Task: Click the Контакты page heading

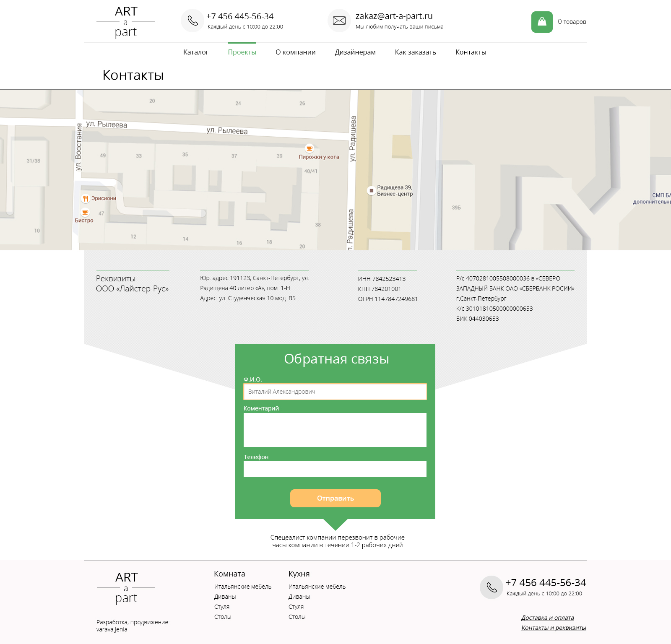Action: [133, 75]
